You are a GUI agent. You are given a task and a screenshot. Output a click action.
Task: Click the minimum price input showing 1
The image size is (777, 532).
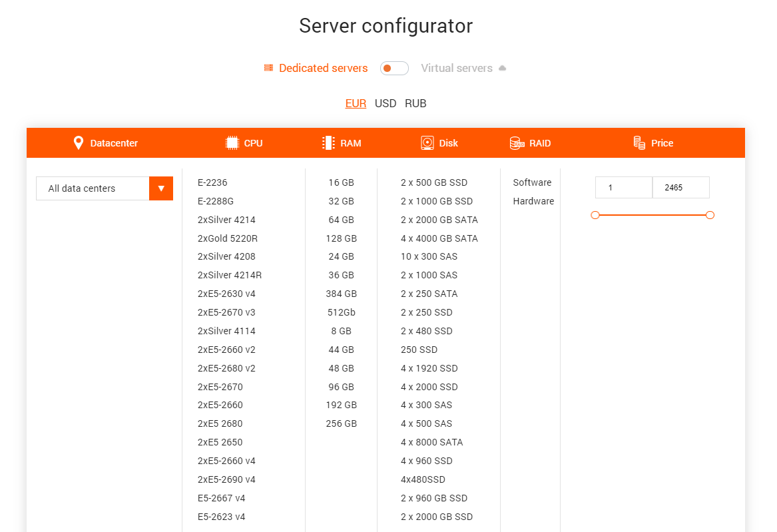[x=624, y=187]
